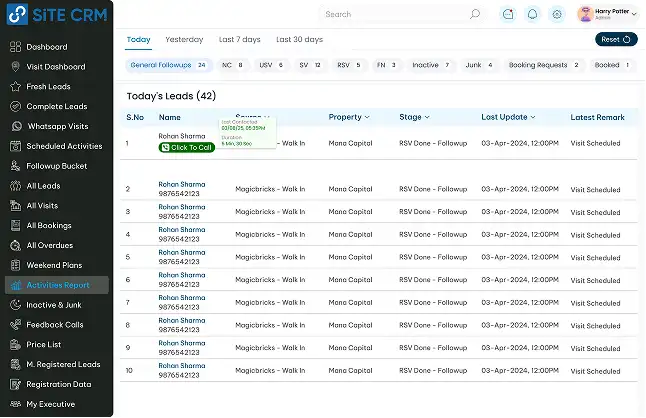Image resolution: width=646 pixels, height=418 pixels.
Task: Open M. Registered Leads icon
Action: (15, 364)
